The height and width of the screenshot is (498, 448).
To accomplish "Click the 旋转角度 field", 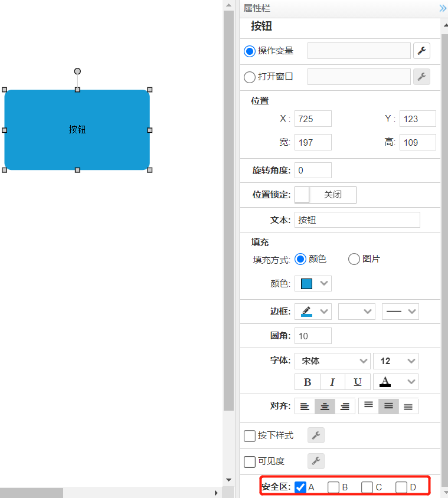I will (313, 171).
